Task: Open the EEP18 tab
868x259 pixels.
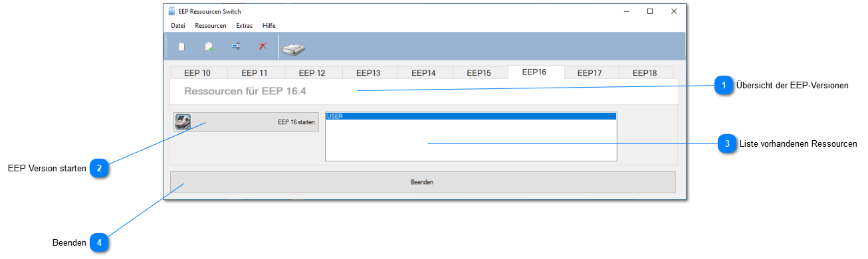Action: 645,73
